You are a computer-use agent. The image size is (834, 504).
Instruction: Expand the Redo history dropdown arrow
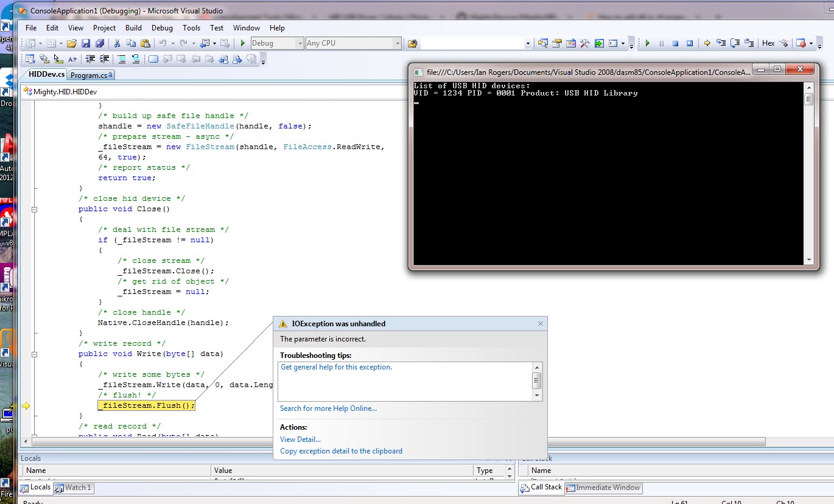pos(192,43)
